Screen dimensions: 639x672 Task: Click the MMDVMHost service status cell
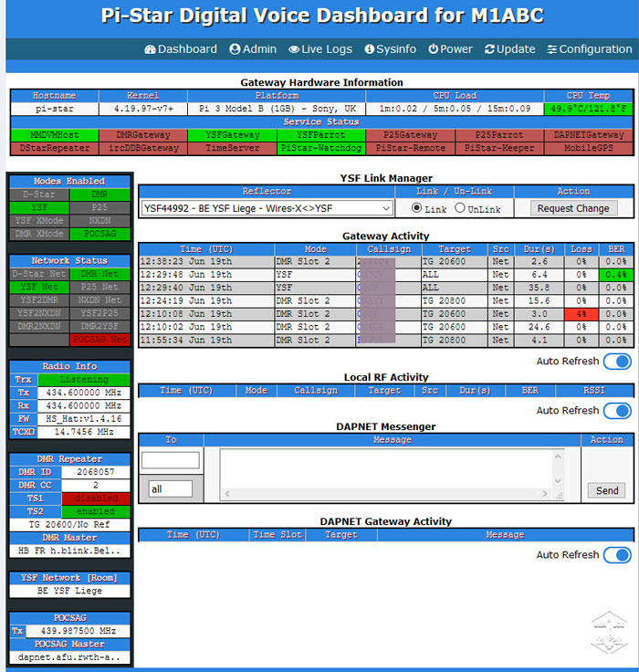(x=55, y=135)
